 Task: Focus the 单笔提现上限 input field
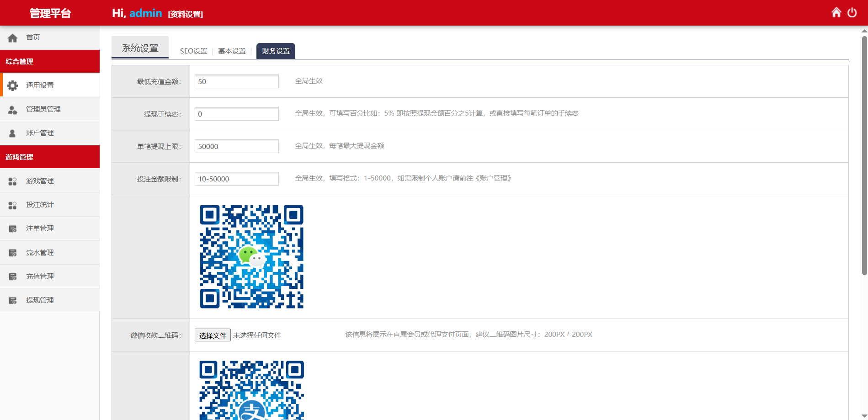point(237,146)
